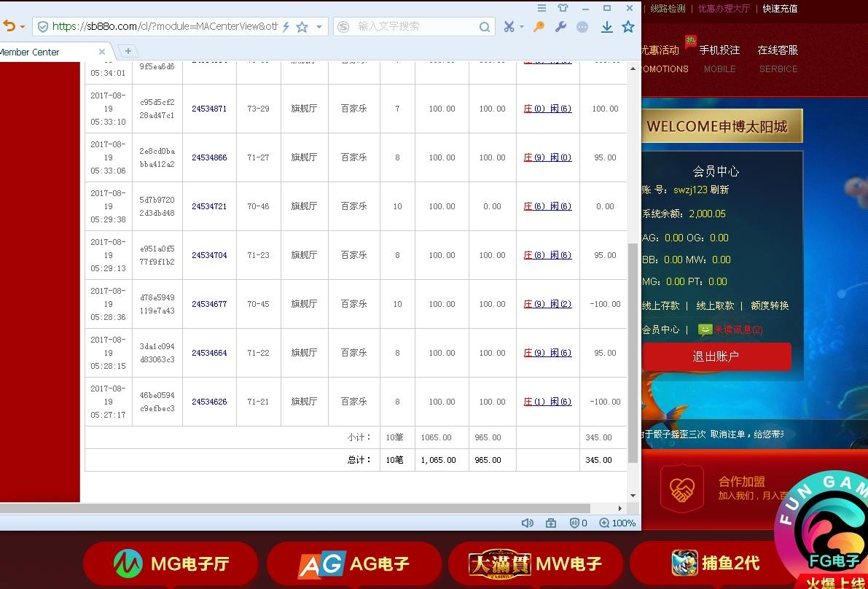This screenshot has height=589, width=868.
Task: Mute page sound via speaker icon
Action: pos(528,523)
